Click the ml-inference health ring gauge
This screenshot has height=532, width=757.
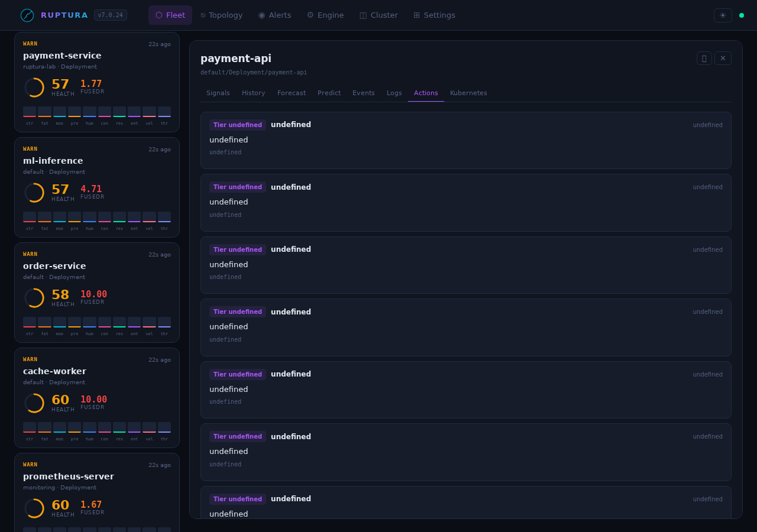tap(34, 193)
